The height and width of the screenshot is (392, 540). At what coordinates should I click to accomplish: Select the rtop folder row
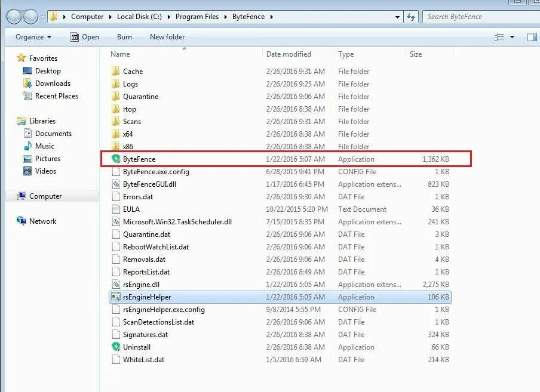(280, 109)
